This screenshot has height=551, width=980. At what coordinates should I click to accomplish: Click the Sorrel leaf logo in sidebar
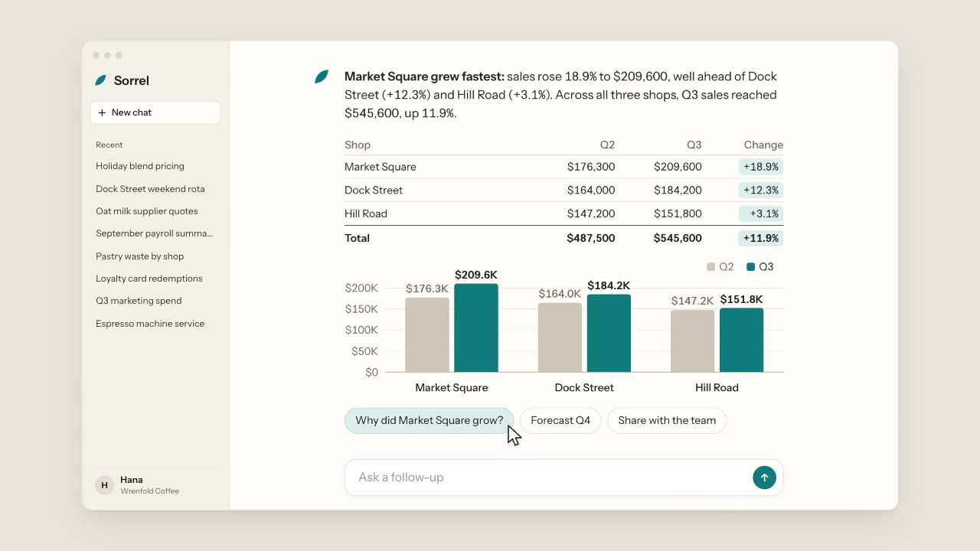[101, 80]
